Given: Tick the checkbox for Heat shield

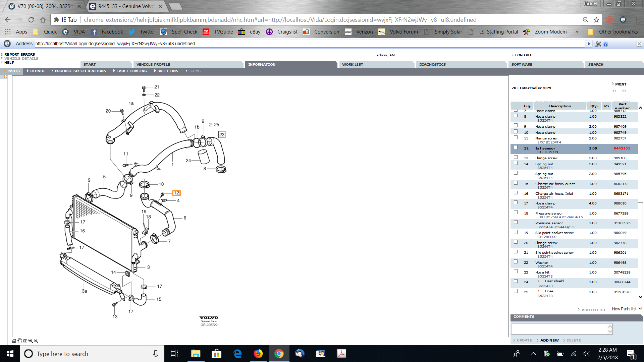Looking at the screenshot, I should click(x=516, y=281).
